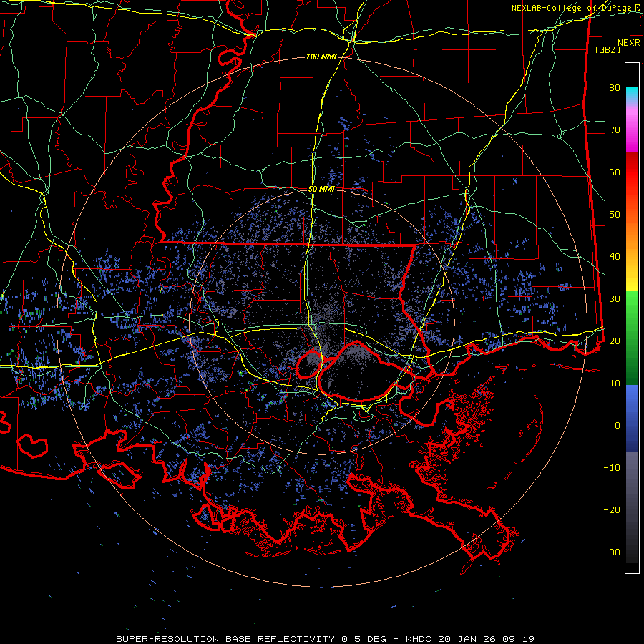Click the "0.5 DEG" elevation text
644x644 pixels.
pos(364,639)
